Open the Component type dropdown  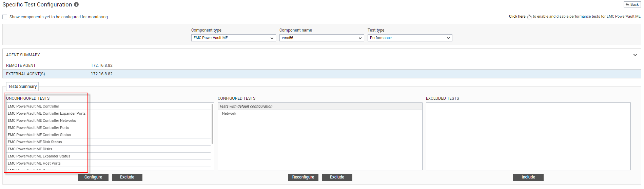coord(233,38)
